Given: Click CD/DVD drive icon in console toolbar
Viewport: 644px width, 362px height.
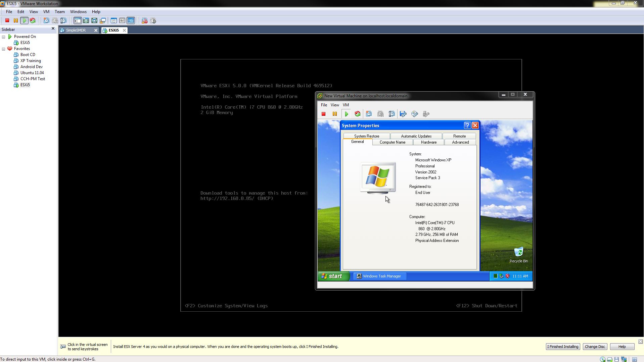Looking at the screenshot, I should coord(415,114).
